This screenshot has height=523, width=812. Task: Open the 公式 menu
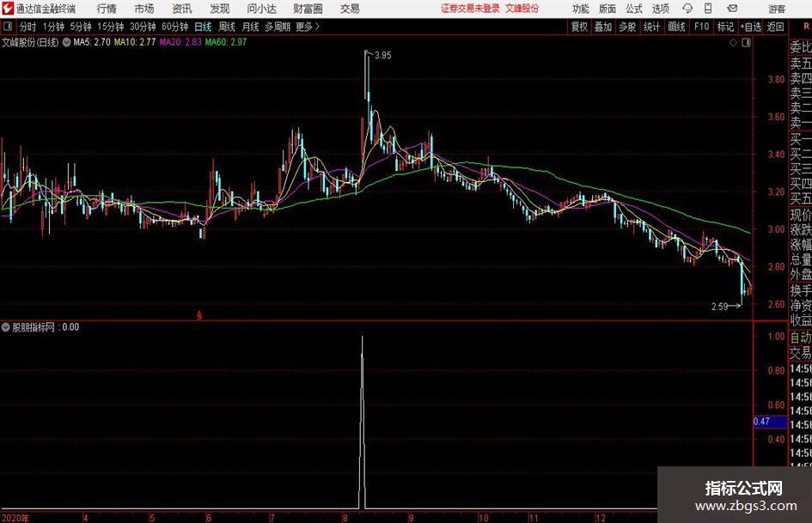pos(634,9)
